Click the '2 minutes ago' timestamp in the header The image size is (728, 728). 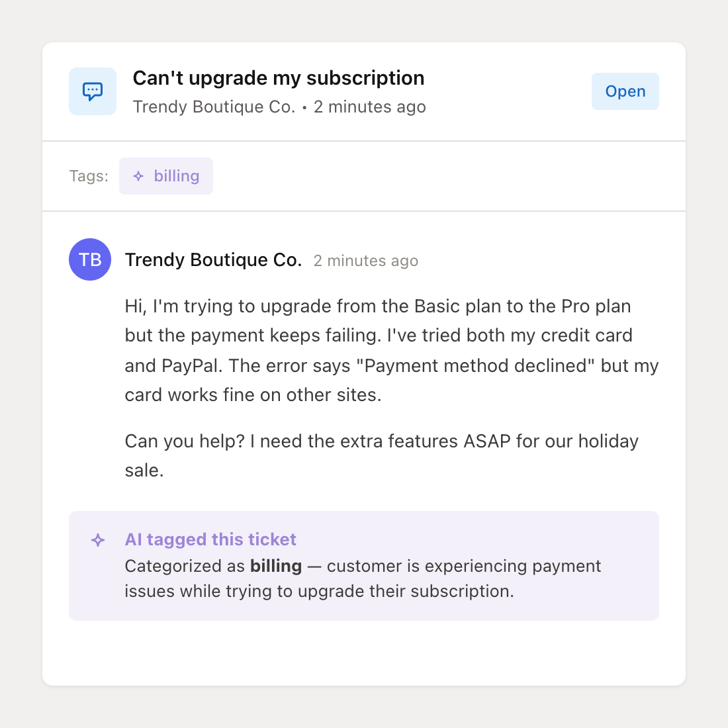[x=369, y=107]
